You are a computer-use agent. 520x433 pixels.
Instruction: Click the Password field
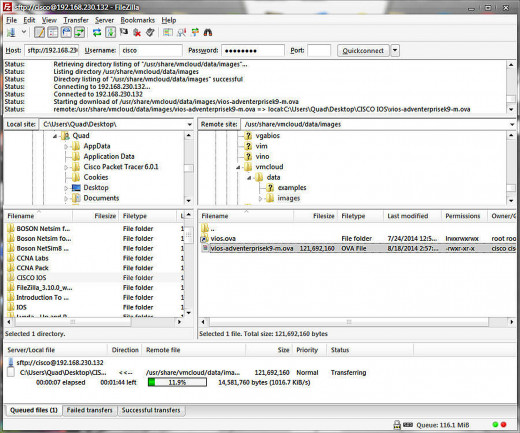[253, 50]
